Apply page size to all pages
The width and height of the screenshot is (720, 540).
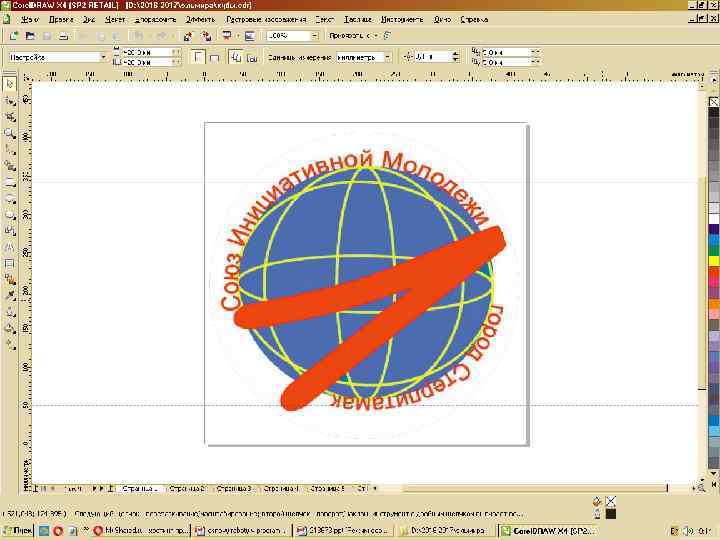coord(236,57)
